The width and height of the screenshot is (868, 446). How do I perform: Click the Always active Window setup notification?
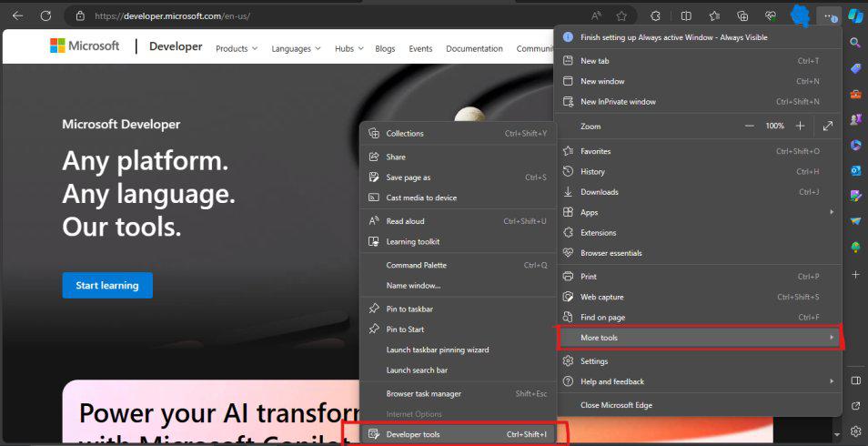pos(698,37)
